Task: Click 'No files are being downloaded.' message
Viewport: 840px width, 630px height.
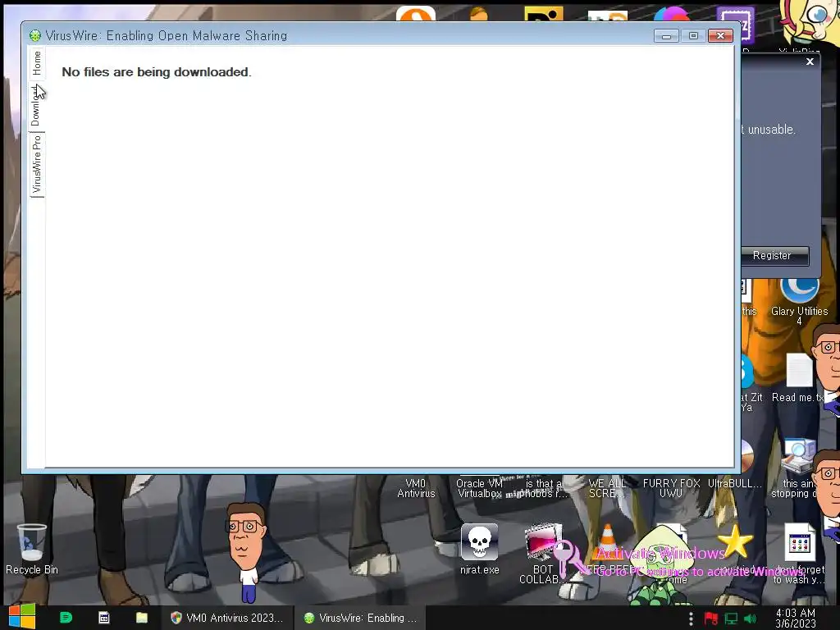Action: 157,72
